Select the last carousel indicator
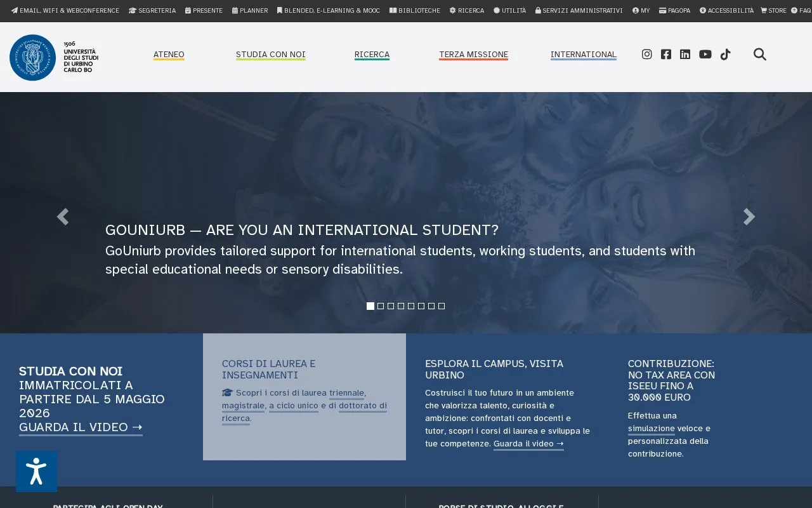Viewport: 812px width, 508px height. tap(442, 306)
